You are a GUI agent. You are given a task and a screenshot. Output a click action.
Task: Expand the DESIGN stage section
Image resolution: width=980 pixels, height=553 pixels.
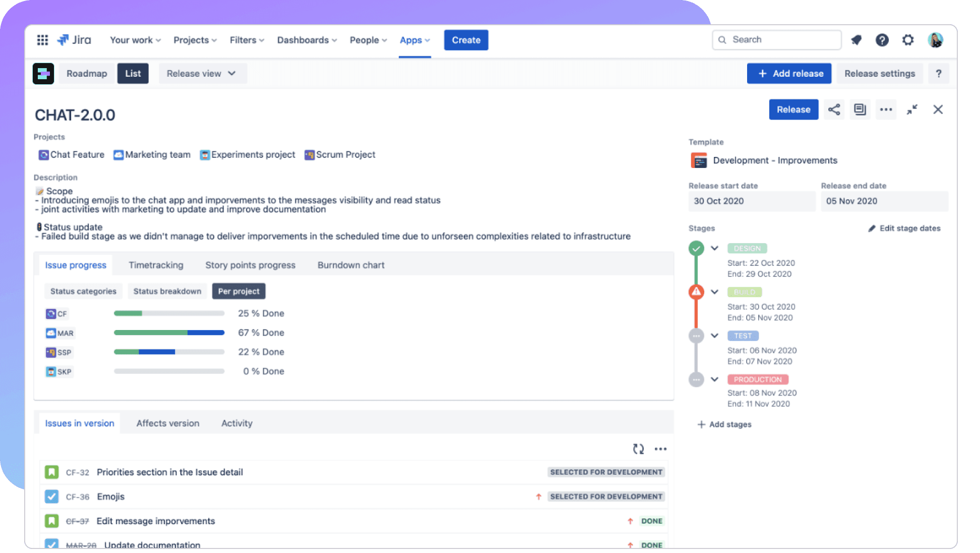pyautogui.click(x=715, y=247)
